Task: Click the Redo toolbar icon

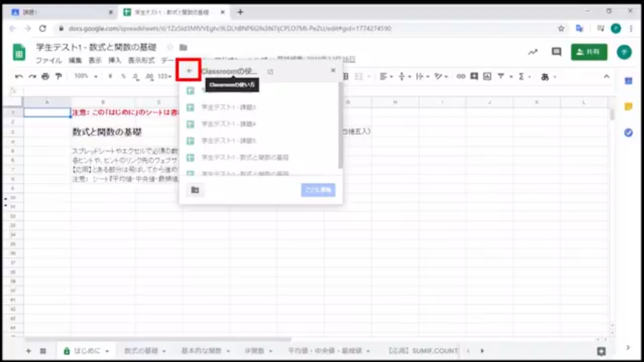Action: [32, 76]
